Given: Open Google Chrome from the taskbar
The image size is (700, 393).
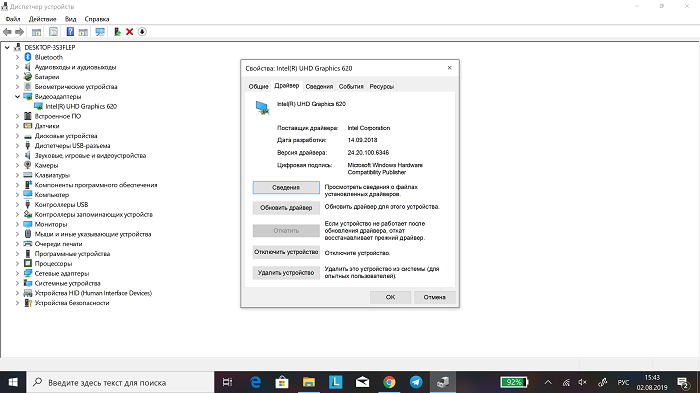Looking at the screenshot, I should point(389,382).
